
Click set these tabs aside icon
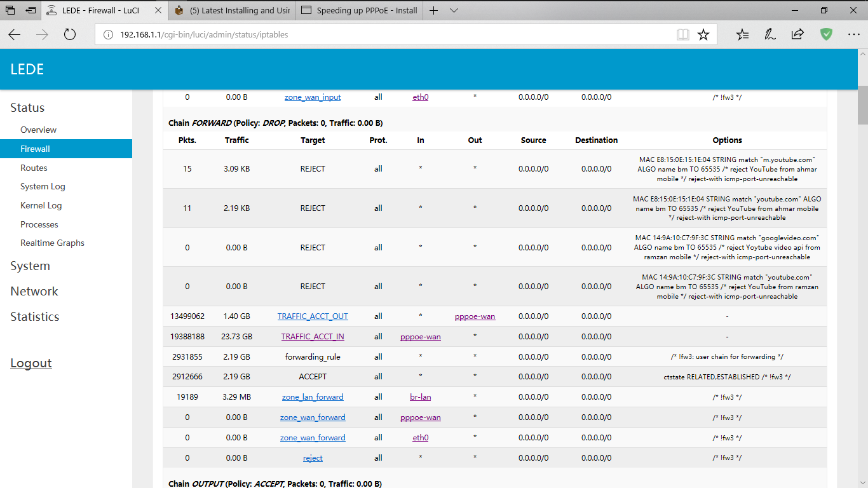pyautogui.click(x=31, y=10)
